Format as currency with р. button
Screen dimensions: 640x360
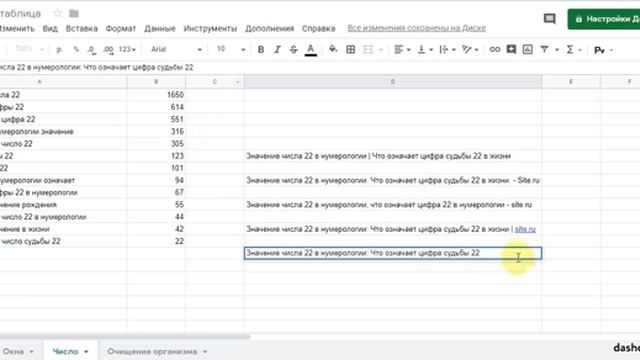point(60,50)
